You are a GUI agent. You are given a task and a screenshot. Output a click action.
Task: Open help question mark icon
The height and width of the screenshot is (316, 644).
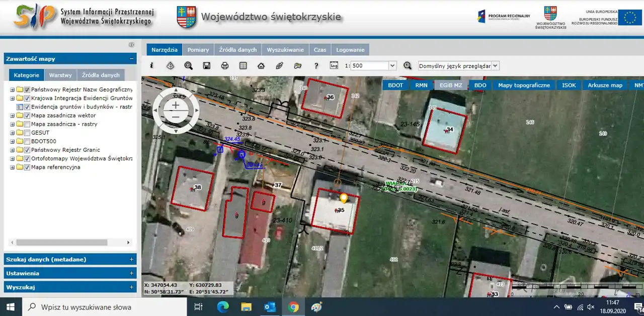coord(316,66)
